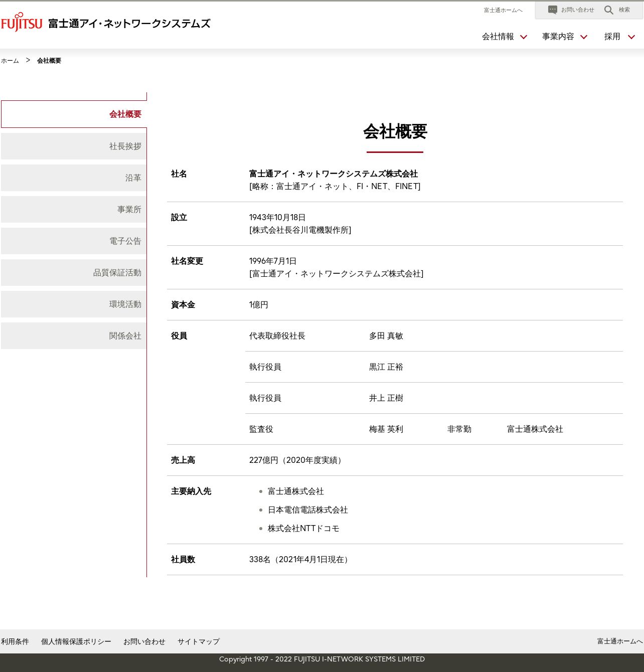The width and height of the screenshot is (644, 672).
Task: Go to 富士通ホームへ in the header
Action: point(503,10)
